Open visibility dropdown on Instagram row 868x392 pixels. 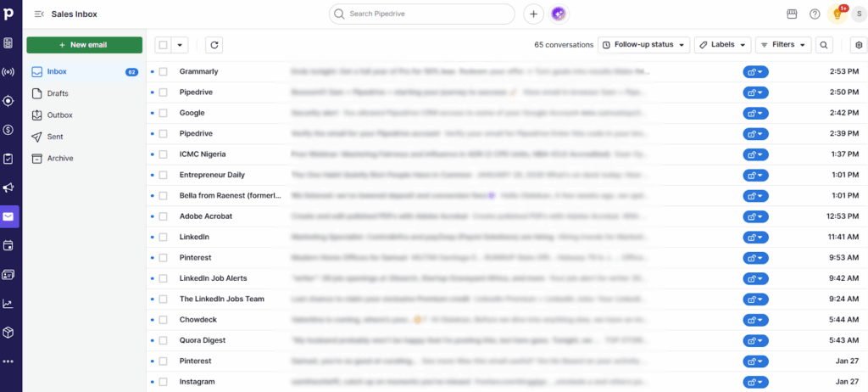click(755, 382)
